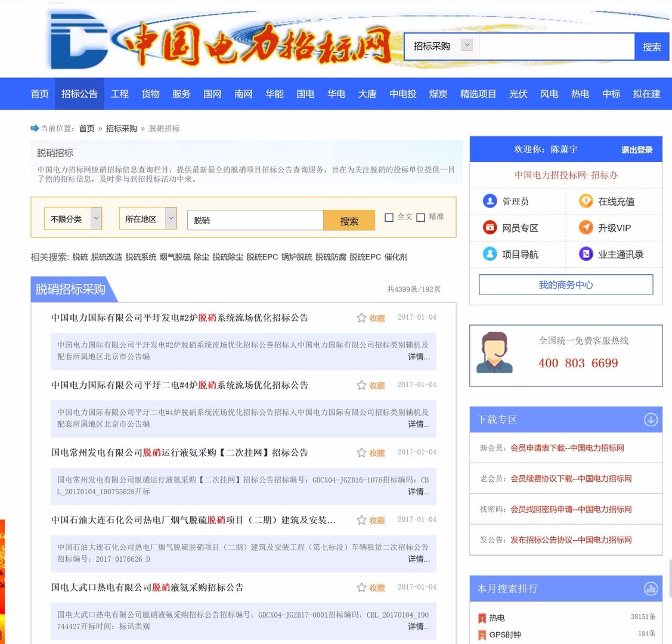The image size is (672, 644).
Task: Open the 所在地区 region dropdown
Action: point(147,219)
